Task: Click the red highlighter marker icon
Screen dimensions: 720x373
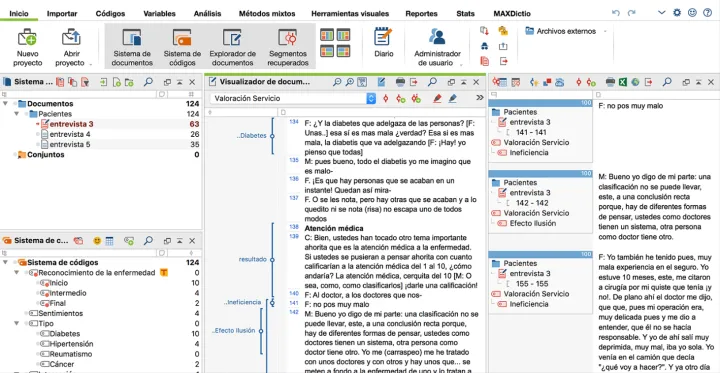Action: 437,98
